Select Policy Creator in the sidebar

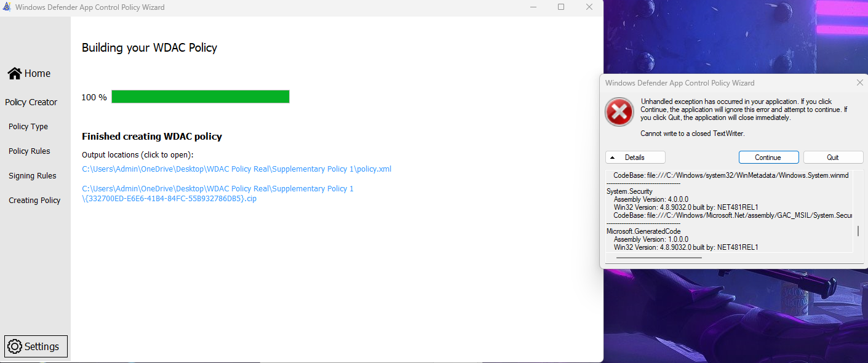31,102
